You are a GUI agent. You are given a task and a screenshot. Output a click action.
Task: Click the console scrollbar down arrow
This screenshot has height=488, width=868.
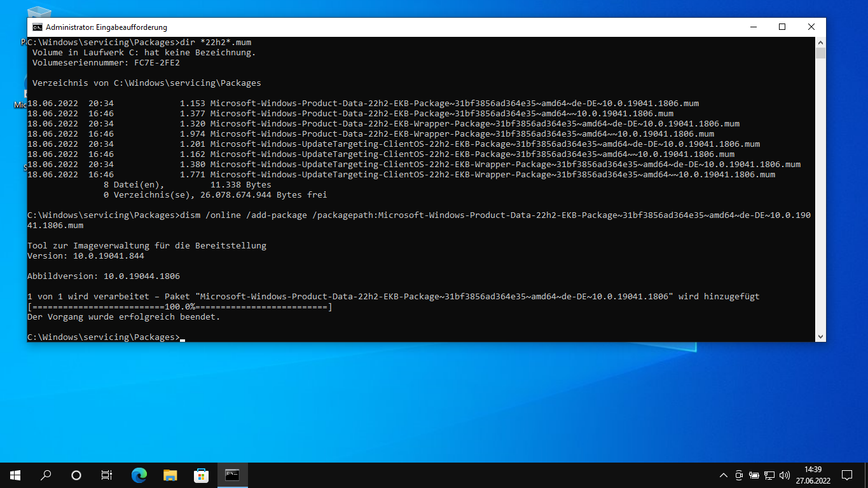820,337
